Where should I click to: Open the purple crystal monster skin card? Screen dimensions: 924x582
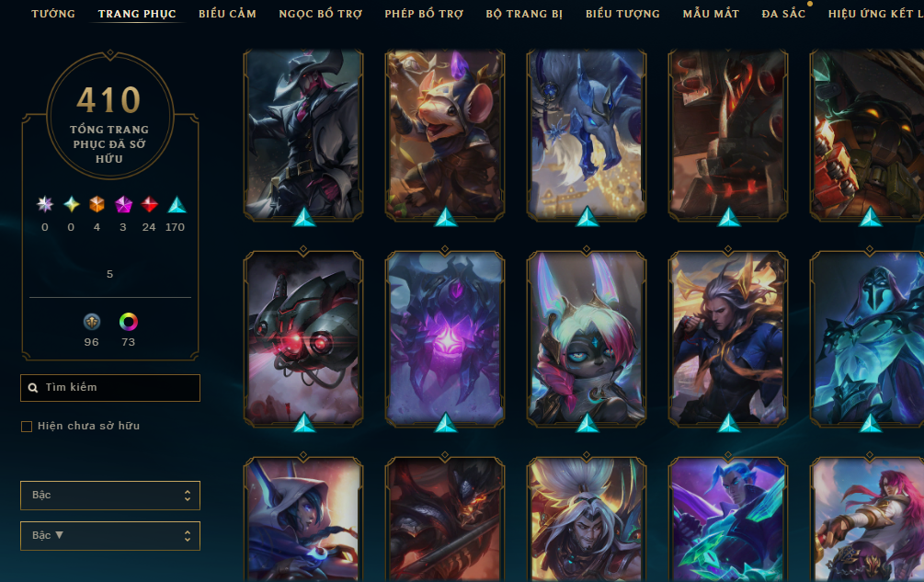(445, 338)
